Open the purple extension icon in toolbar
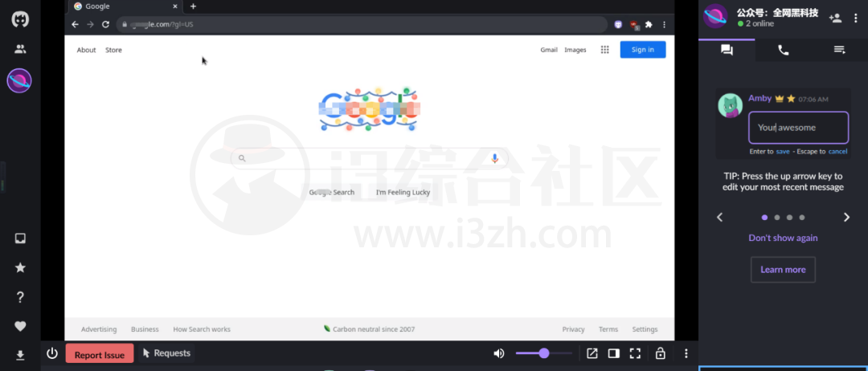868x371 pixels. pyautogui.click(x=619, y=24)
